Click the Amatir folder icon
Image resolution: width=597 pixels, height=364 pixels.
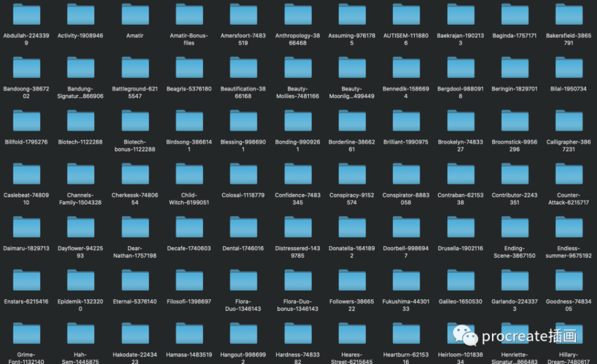point(135,15)
